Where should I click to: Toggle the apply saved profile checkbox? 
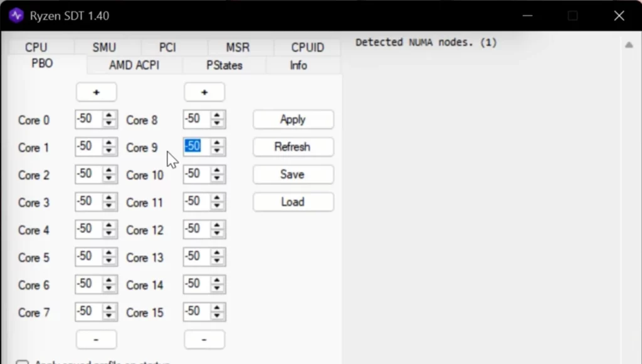coord(23,361)
